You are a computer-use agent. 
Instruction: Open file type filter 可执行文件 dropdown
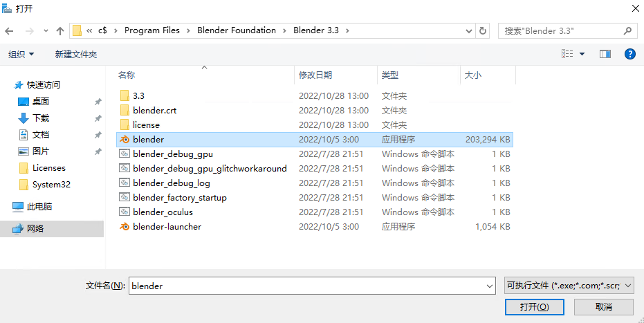click(x=569, y=286)
